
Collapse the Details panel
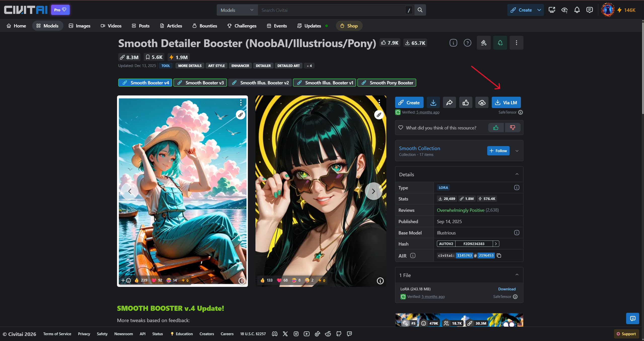(x=517, y=174)
